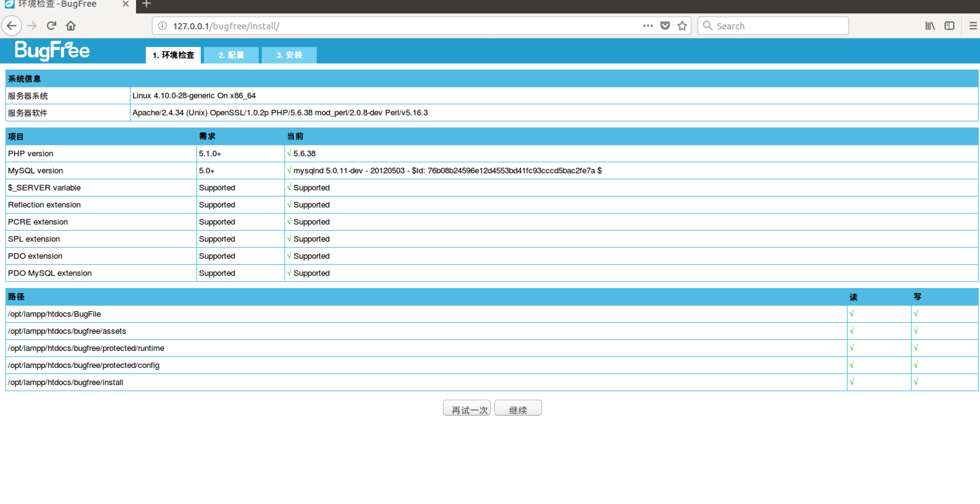
Task: Open the browser home page
Action: tap(71, 26)
